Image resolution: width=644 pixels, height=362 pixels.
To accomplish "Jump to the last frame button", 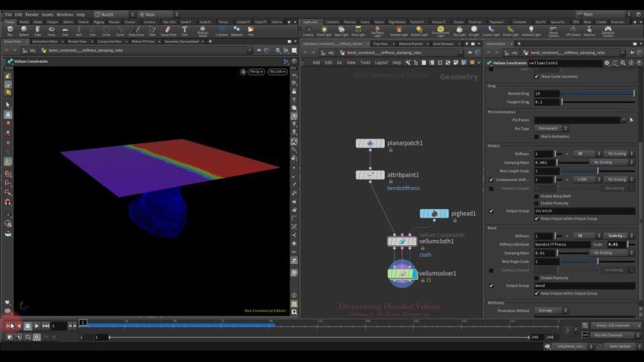I will [45, 326].
